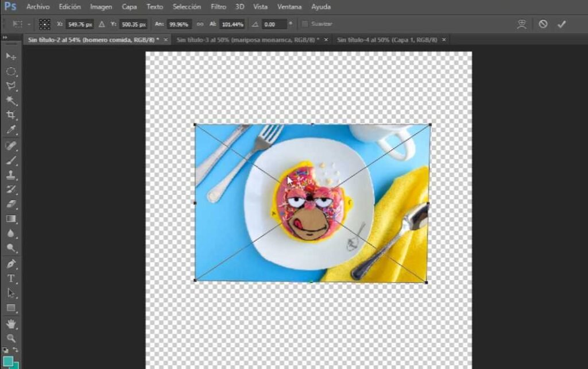Toggle maintain aspect ratio link
Viewport: 588px width, 369px height.
click(200, 24)
